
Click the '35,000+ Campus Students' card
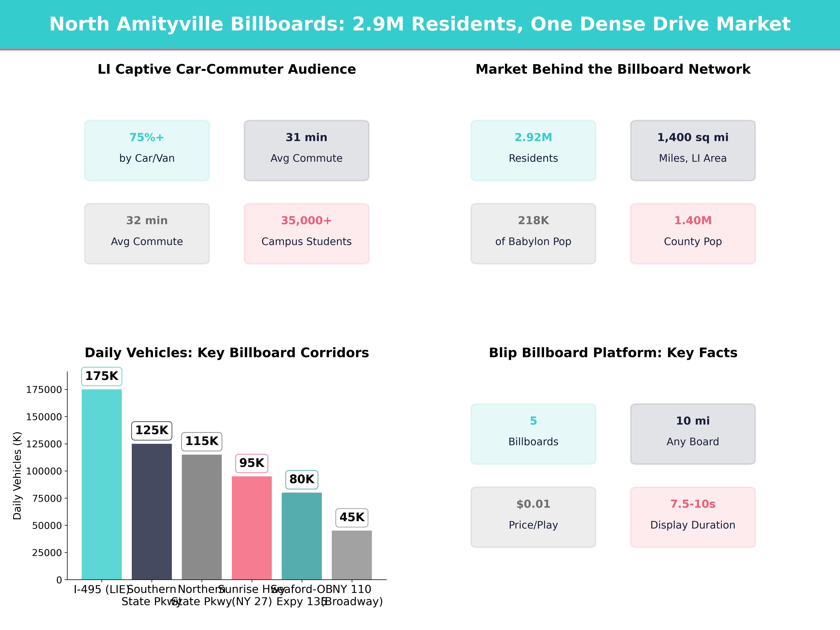coord(306,234)
